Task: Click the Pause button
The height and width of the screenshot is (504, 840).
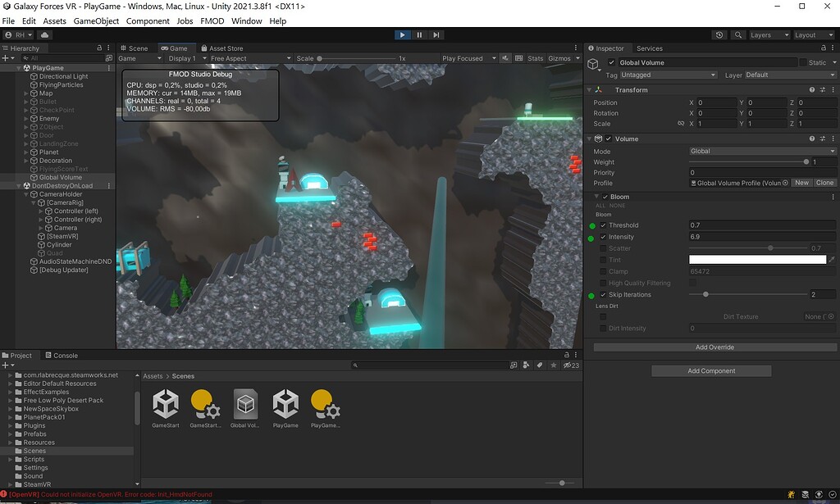Action: tap(418, 34)
